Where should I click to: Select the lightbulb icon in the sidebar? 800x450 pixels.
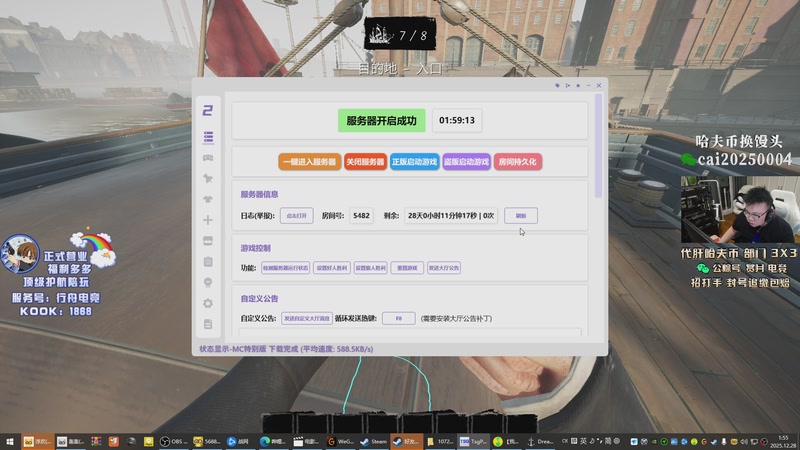[x=208, y=282]
